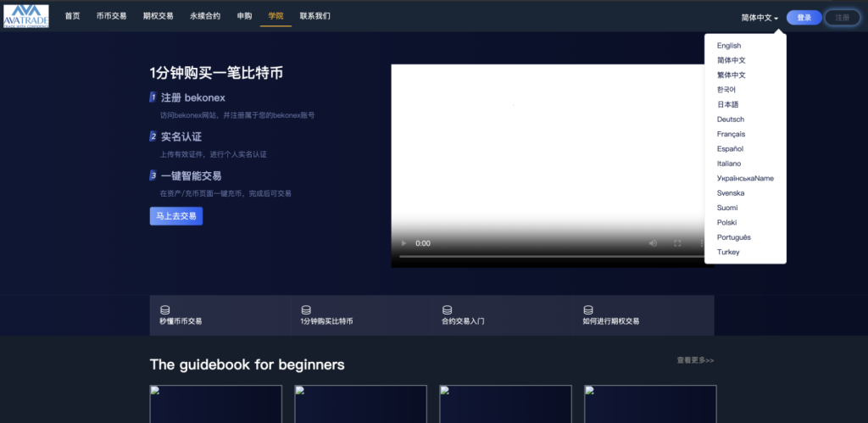Click the 登录 button
Viewport: 868px width, 423px height.
pyautogui.click(x=804, y=18)
